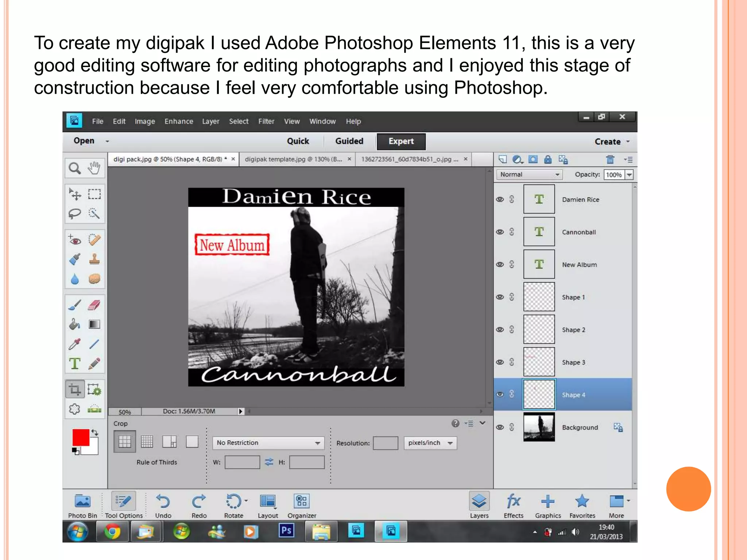This screenshot has width=747, height=560.
Task: Select the Sponge tool
Action: click(x=94, y=279)
